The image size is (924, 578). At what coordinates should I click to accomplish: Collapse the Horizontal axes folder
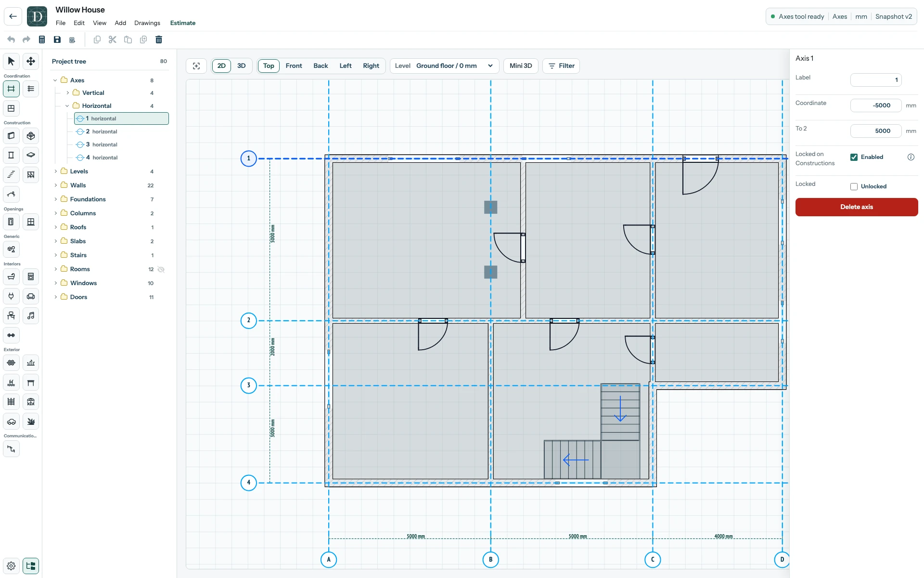click(67, 106)
